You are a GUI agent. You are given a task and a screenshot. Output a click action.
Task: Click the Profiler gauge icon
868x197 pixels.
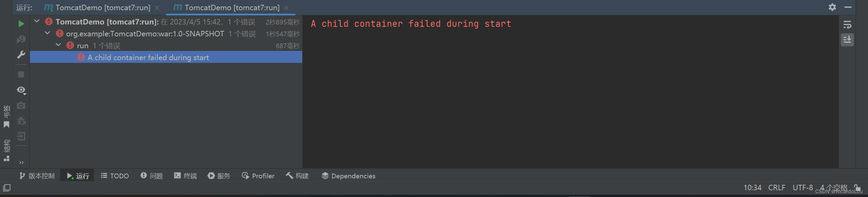click(x=258, y=176)
